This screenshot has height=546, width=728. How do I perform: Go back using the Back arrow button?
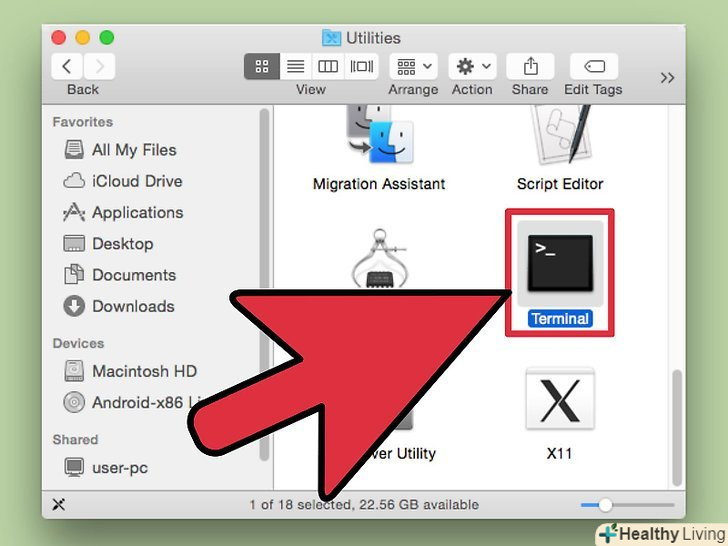pyautogui.click(x=67, y=66)
